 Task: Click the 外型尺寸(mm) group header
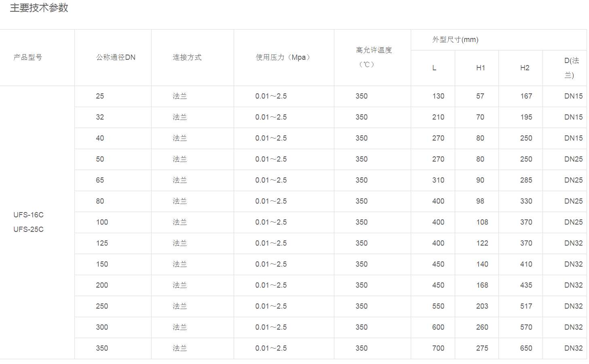(455, 40)
